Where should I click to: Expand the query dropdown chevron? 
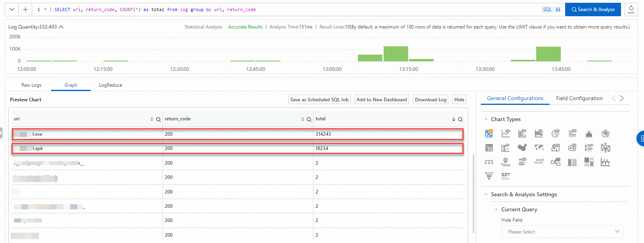[x=12, y=9]
